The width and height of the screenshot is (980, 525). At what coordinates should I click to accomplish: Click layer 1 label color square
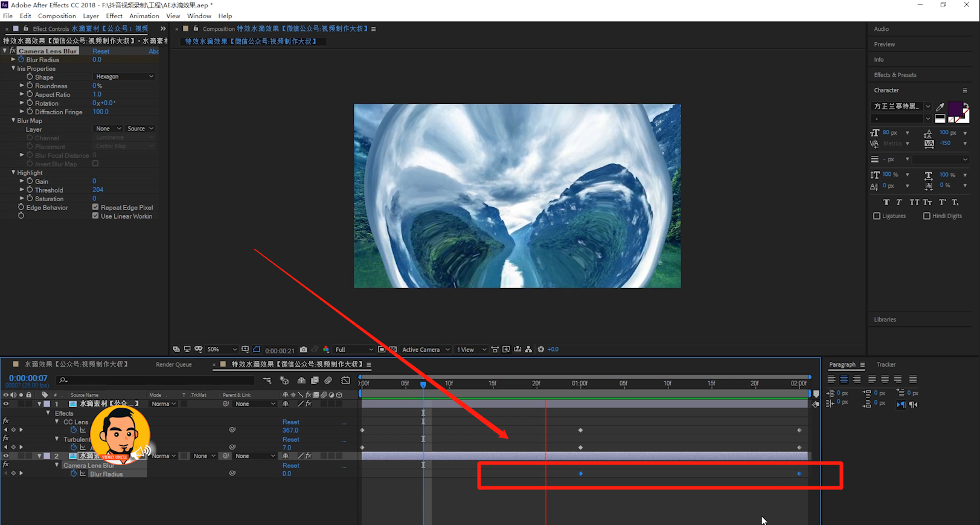(x=47, y=404)
